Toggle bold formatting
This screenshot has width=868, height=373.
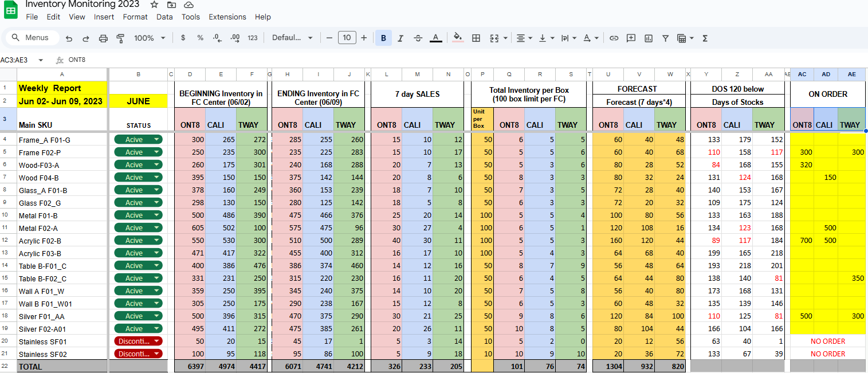(383, 38)
